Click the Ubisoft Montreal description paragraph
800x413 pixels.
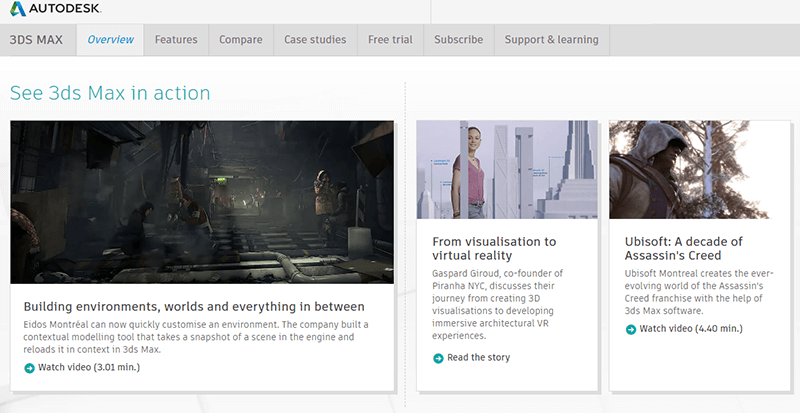(699, 292)
